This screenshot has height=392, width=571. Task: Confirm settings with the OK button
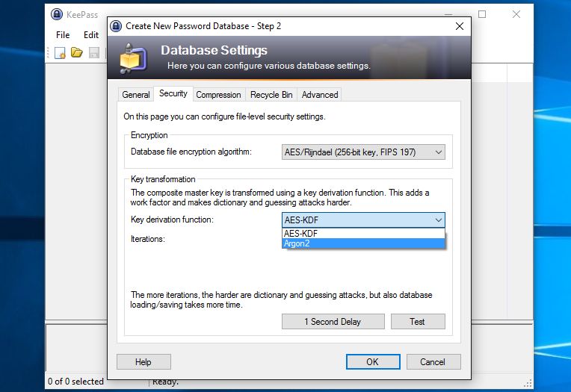click(x=373, y=362)
